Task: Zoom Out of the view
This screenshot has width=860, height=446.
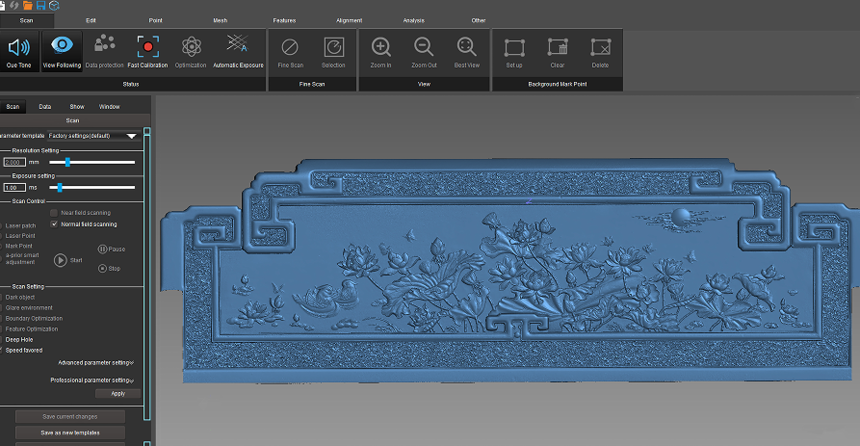Action: 423,47
